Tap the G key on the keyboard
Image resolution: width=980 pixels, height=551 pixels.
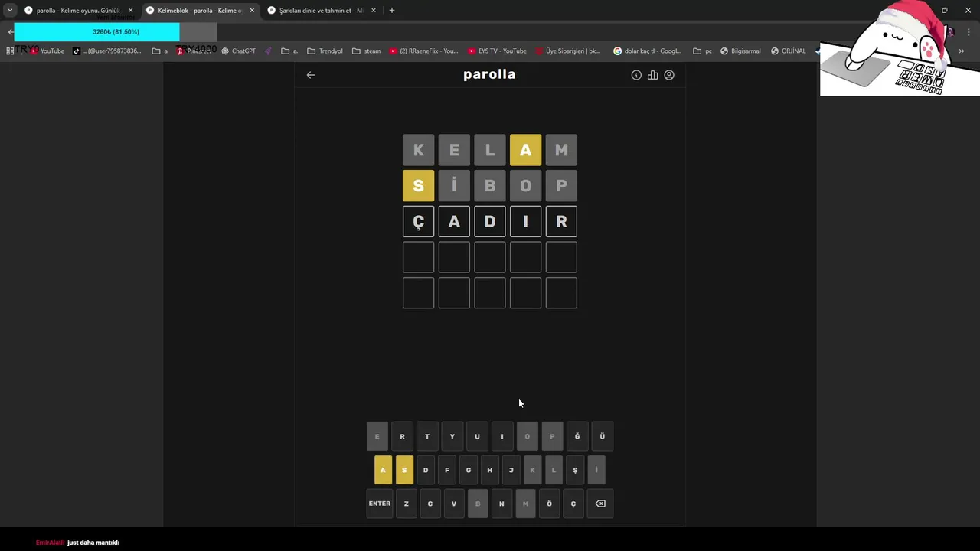469,470
